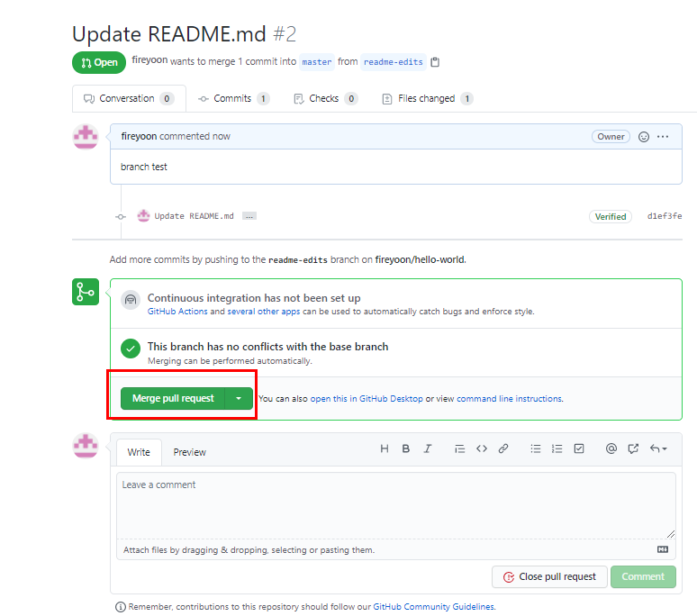Open the Checks tab
Image resolution: width=697 pixels, height=616 pixels.
click(325, 98)
